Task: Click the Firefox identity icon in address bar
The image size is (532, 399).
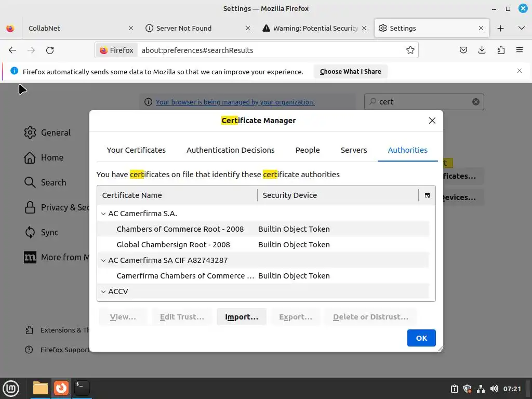Action: pos(117,50)
